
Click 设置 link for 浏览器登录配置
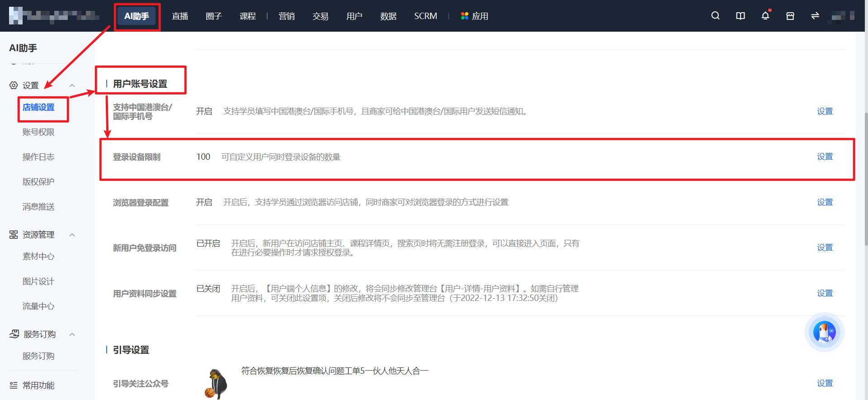(x=825, y=202)
